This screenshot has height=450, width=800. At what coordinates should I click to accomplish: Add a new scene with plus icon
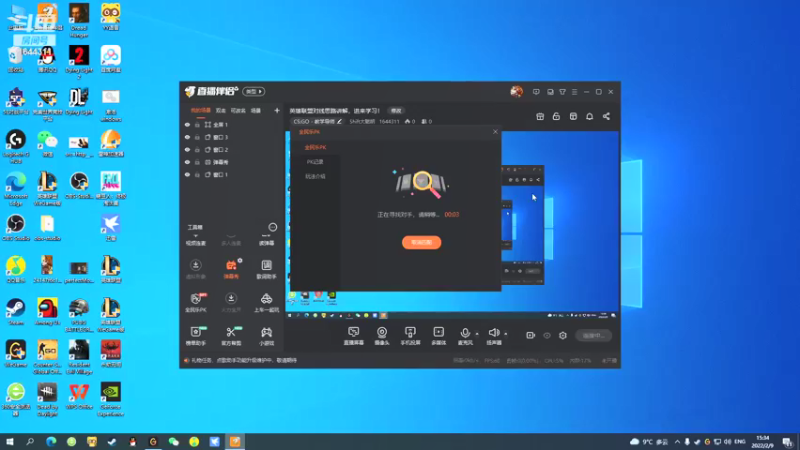(277, 110)
